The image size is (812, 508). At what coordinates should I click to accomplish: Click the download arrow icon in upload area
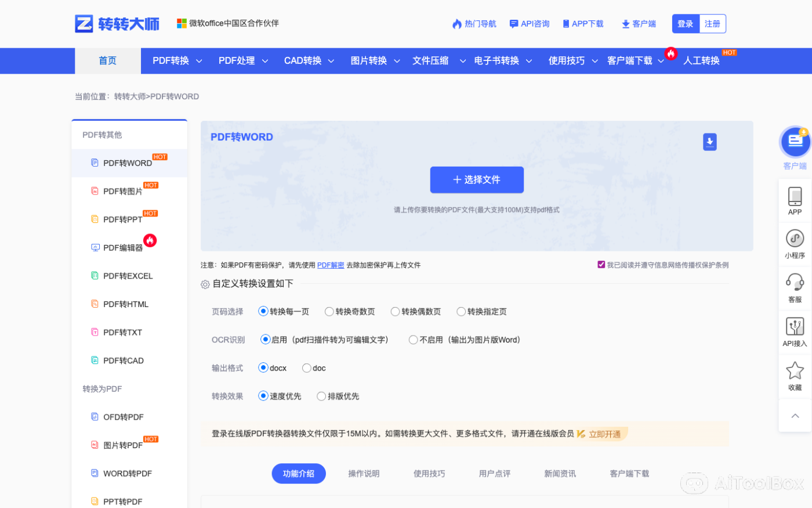(x=710, y=142)
